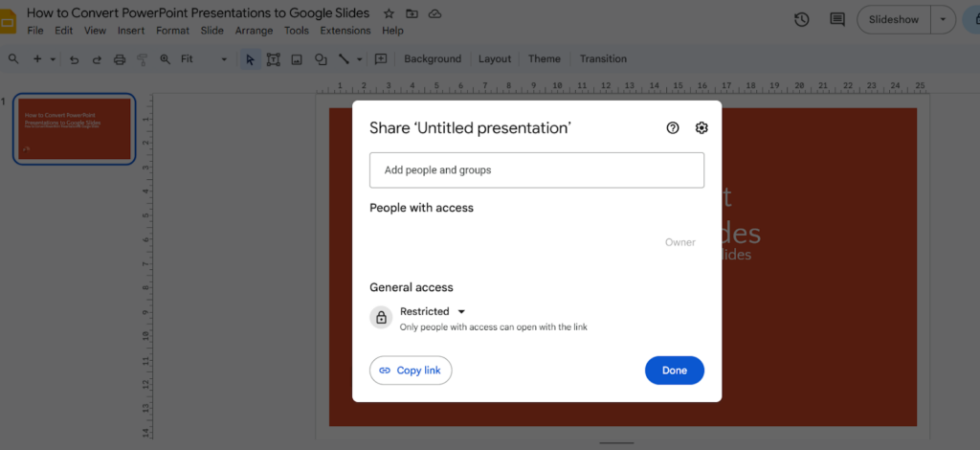Image resolution: width=980 pixels, height=450 pixels.
Task: Open the Insert menu
Action: (x=131, y=31)
